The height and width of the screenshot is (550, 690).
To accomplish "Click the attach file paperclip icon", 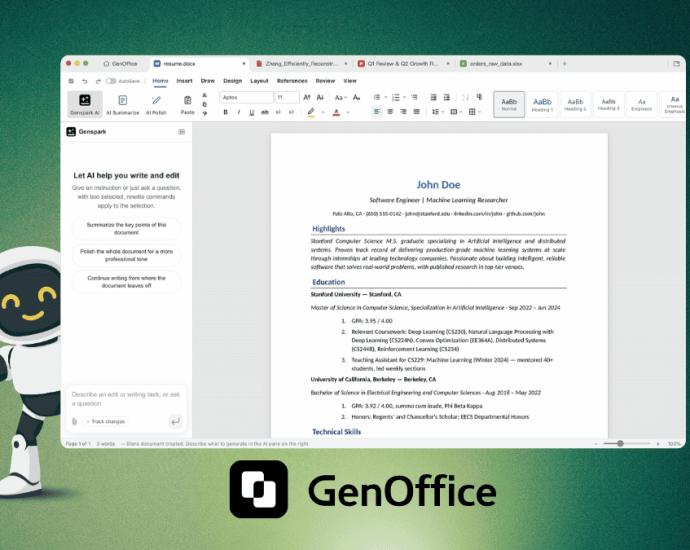I will (x=74, y=422).
